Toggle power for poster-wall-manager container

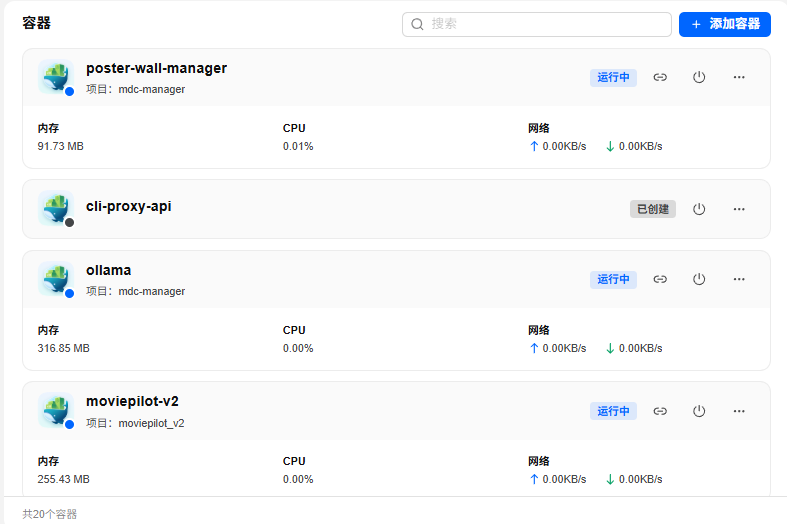pos(699,77)
